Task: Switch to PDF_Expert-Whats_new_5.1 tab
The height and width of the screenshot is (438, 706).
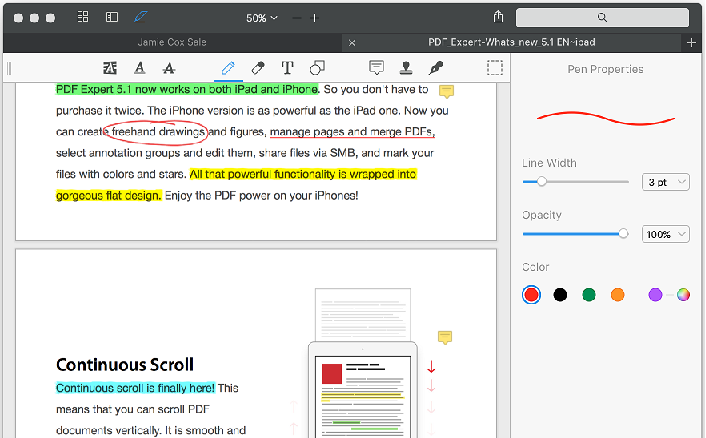Action: (x=511, y=42)
